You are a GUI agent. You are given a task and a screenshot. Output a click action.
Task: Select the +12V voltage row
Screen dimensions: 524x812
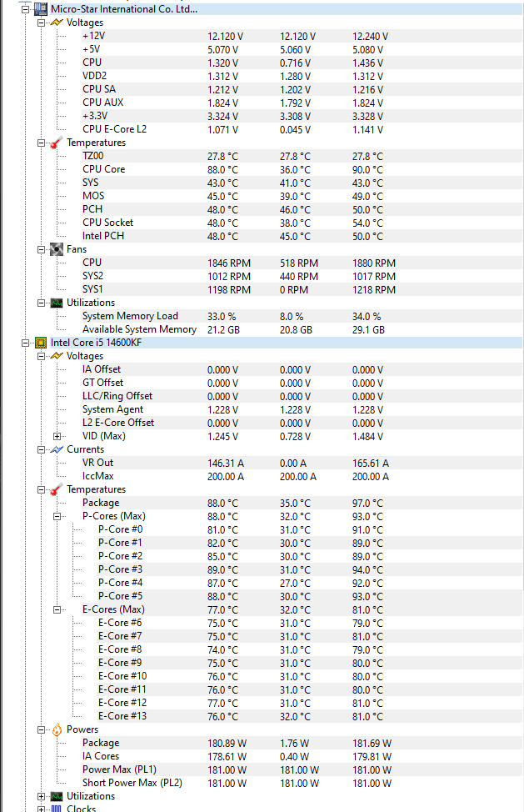point(301,36)
